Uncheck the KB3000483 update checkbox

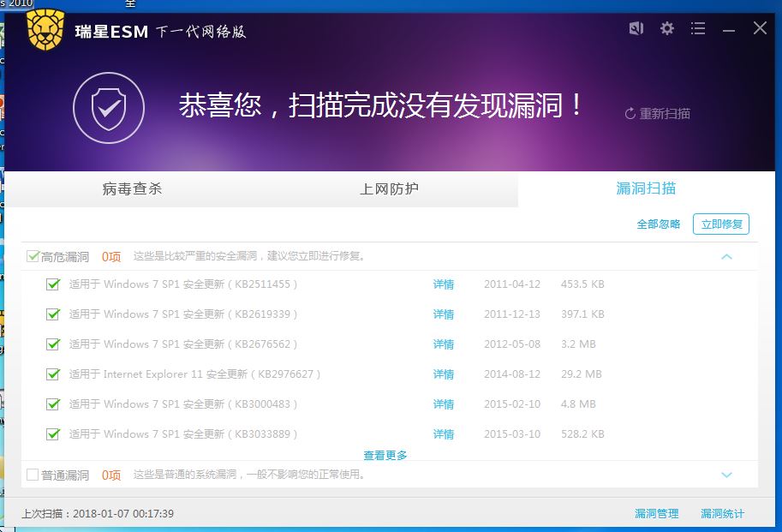(x=53, y=403)
